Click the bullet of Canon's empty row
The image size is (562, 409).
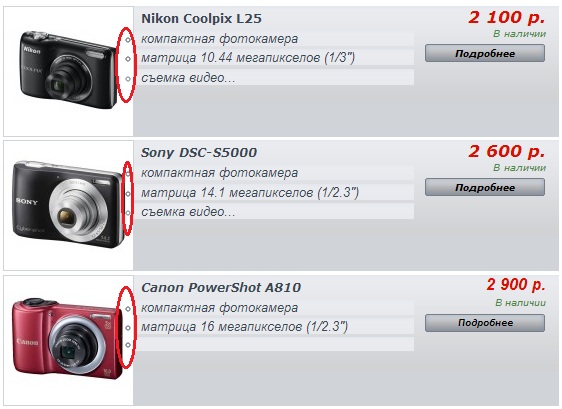tap(128, 345)
